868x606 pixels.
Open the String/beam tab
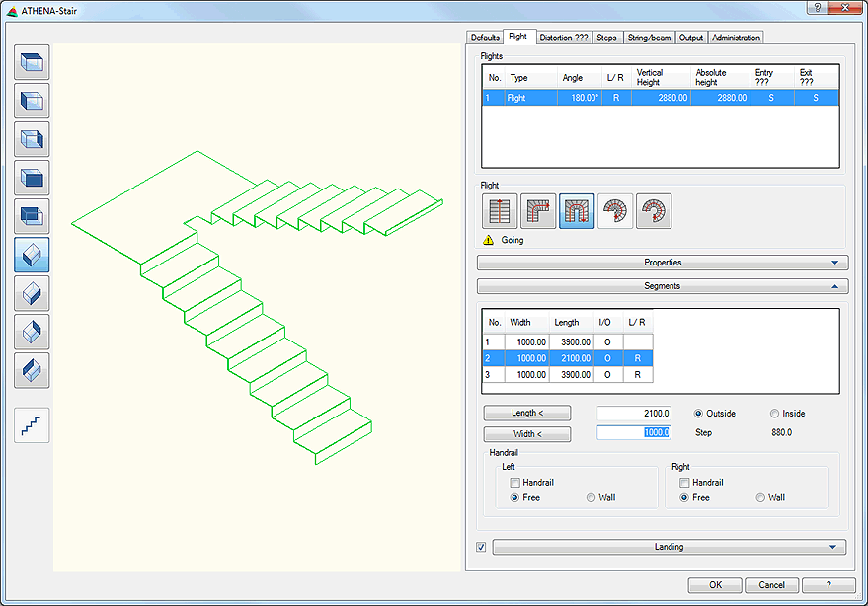(649, 37)
